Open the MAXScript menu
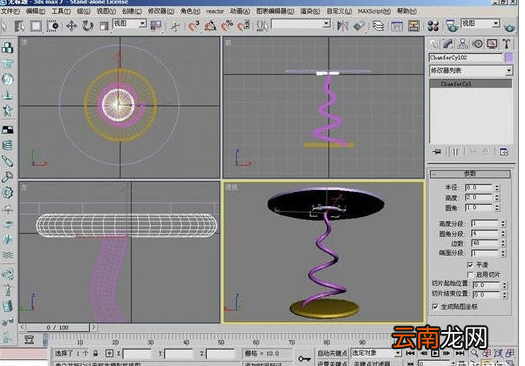525x366 pixels. click(x=374, y=11)
